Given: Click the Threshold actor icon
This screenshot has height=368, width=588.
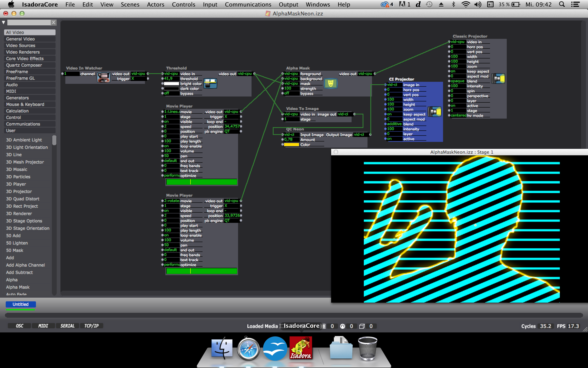Looking at the screenshot, I should pos(210,83).
